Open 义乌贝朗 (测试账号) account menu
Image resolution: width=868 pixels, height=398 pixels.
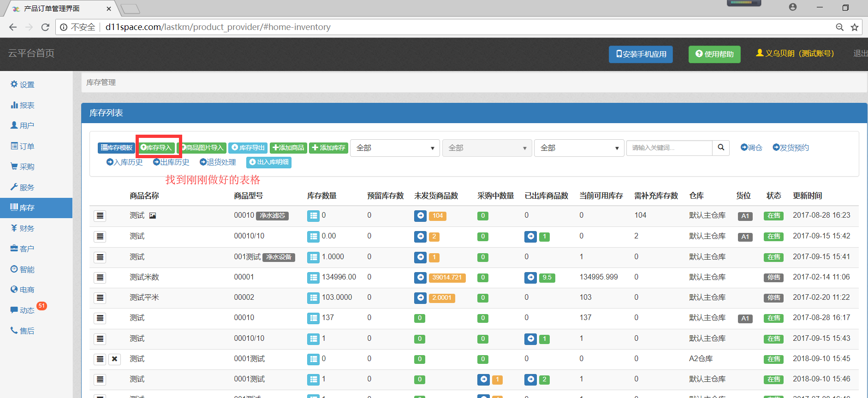point(795,53)
